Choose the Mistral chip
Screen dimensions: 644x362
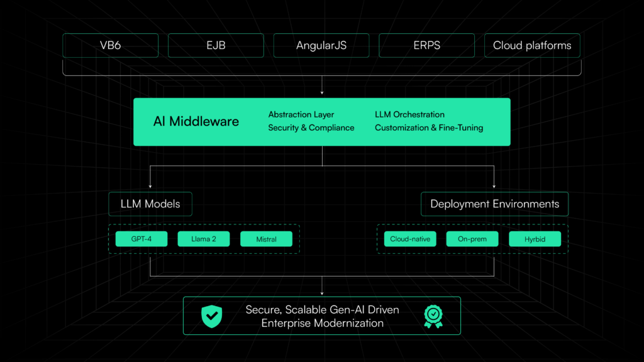click(x=266, y=239)
